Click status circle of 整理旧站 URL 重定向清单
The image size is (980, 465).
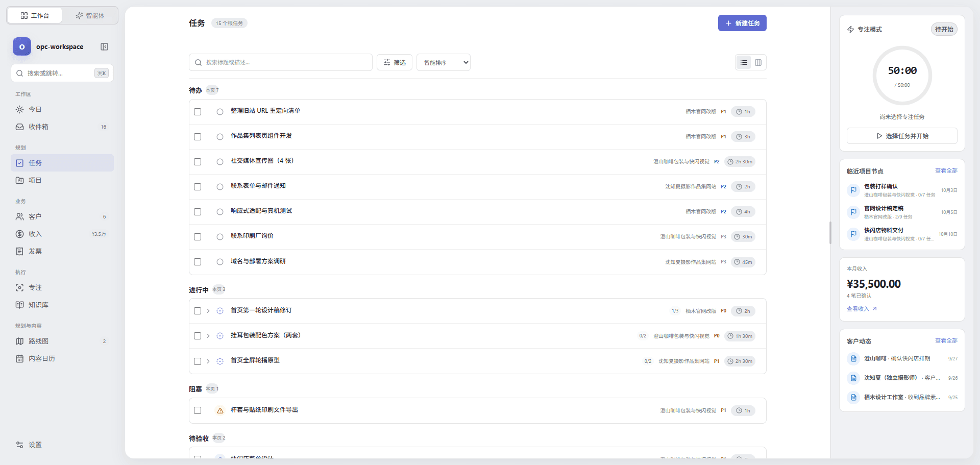click(220, 112)
